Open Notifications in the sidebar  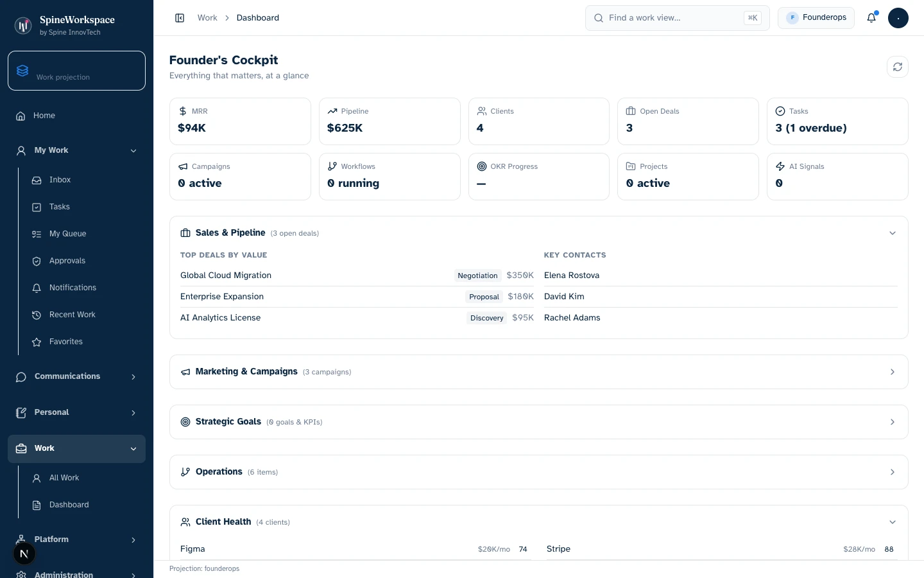(x=85, y=288)
